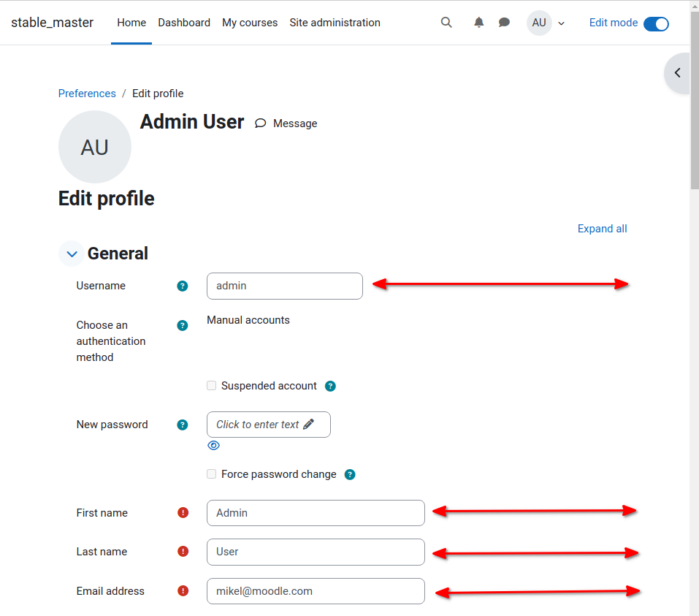
Task: Open the notifications bell icon
Action: (x=478, y=23)
